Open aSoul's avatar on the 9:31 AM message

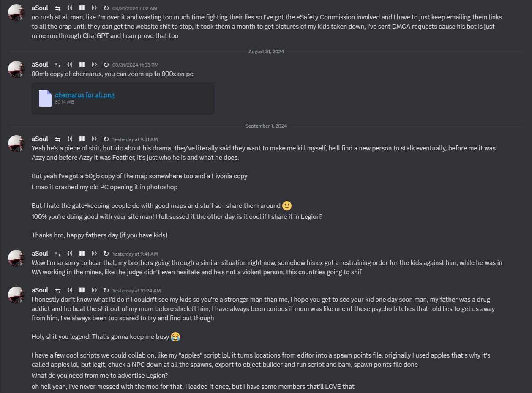coord(16,144)
